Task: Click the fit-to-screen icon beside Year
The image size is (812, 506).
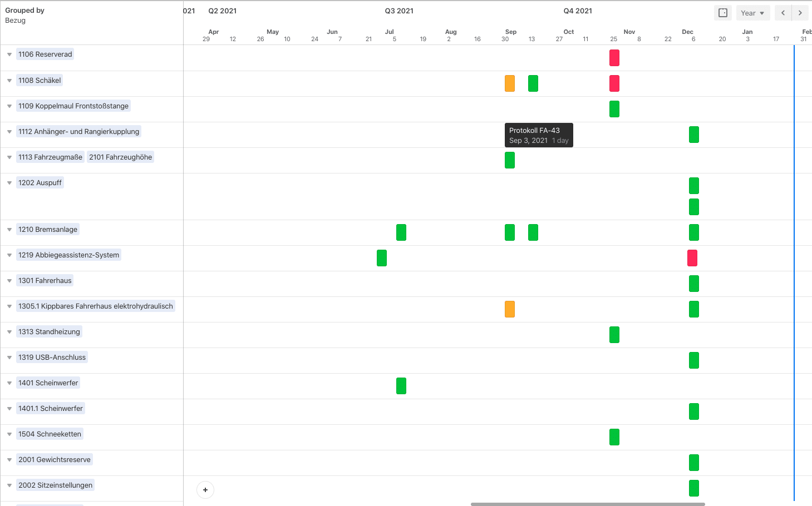Action: tap(722, 13)
